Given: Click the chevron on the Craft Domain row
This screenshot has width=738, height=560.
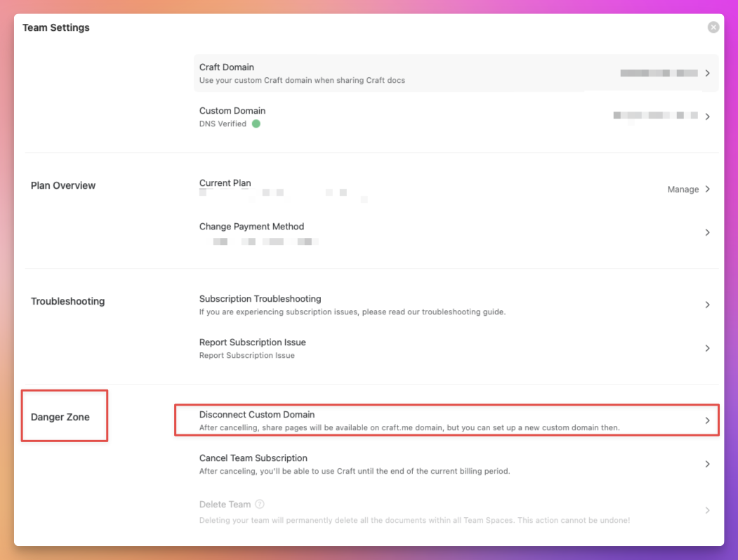Looking at the screenshot, I should click(x=707, y=72).
